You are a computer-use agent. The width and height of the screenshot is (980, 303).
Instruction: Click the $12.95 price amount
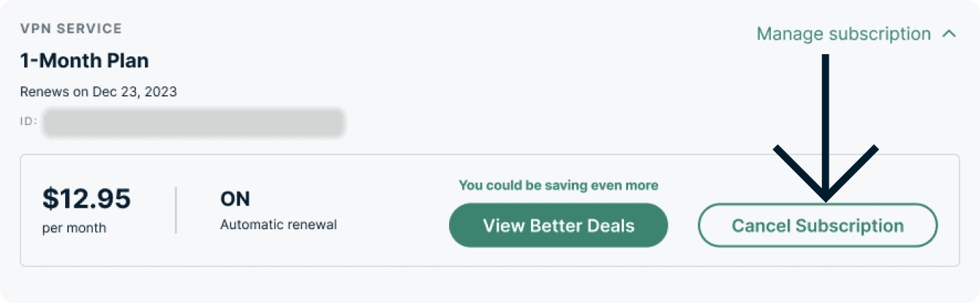tap(86, 198)
